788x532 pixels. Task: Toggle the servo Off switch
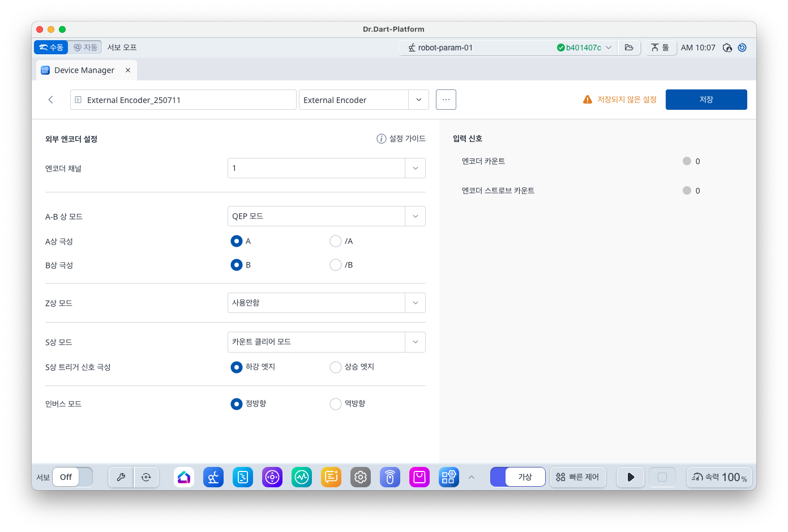72,477
